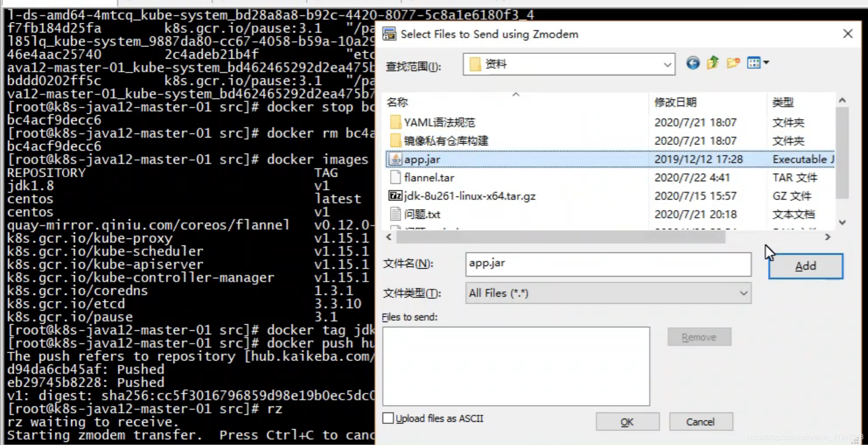Expand the 查找范围 folder dropdown
The height and width of the screenshot is (445, 868).
667,65
